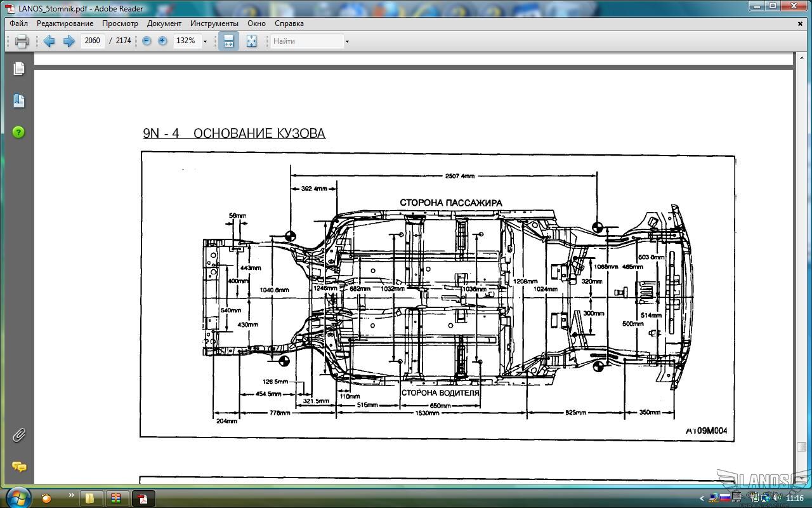This screenshot has height=508, width=812.
Task: Go to previous page with left arrow
Action: [x=49, y=41]
